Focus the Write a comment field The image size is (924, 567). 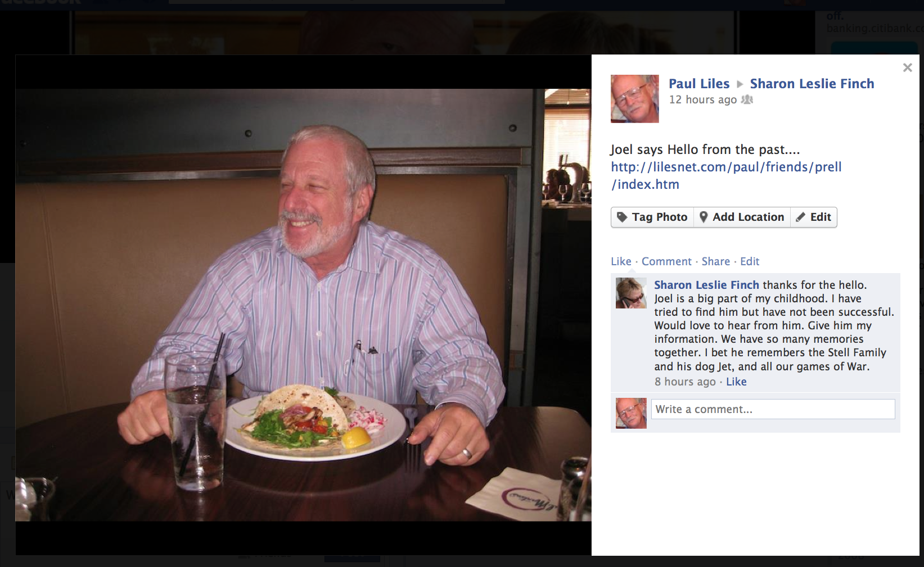pyautogui.click(x=773, y=409)
